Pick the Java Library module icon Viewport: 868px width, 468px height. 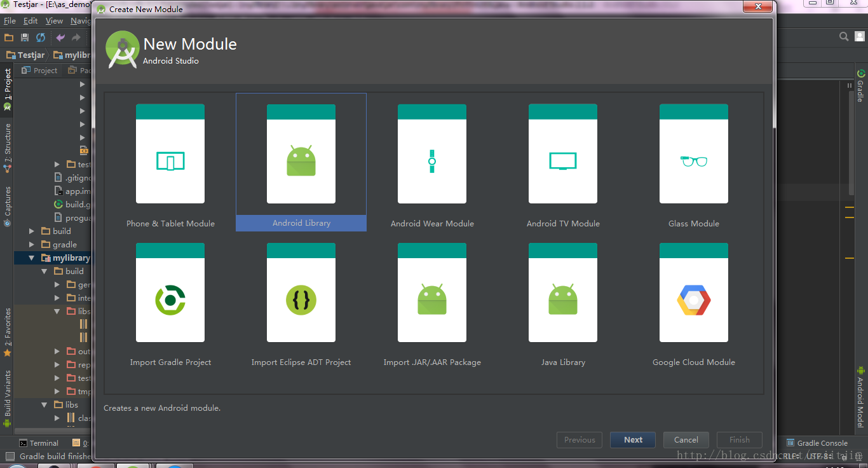563,300
